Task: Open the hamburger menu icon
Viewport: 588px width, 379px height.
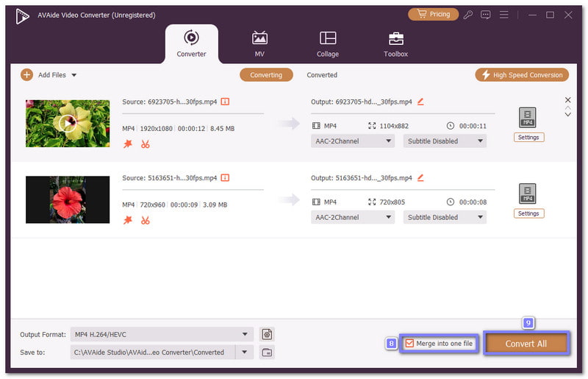Action: 503,15
